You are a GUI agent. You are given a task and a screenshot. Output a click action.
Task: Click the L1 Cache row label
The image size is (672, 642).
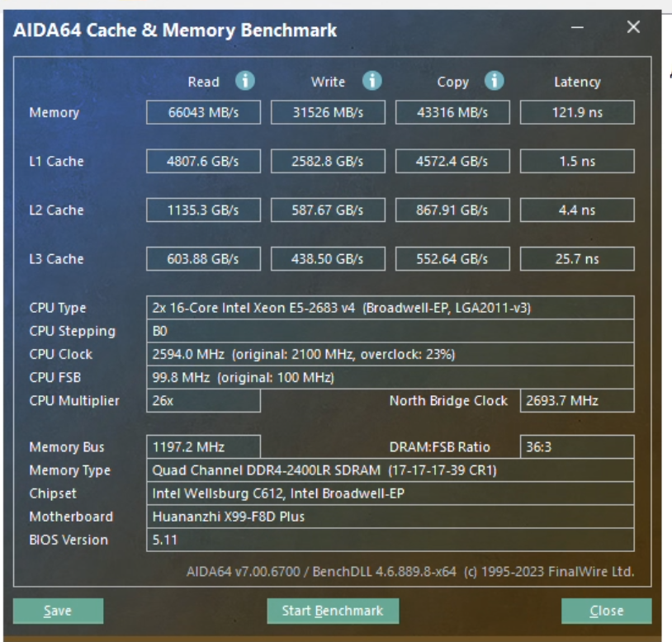click(x=56, y=161)
